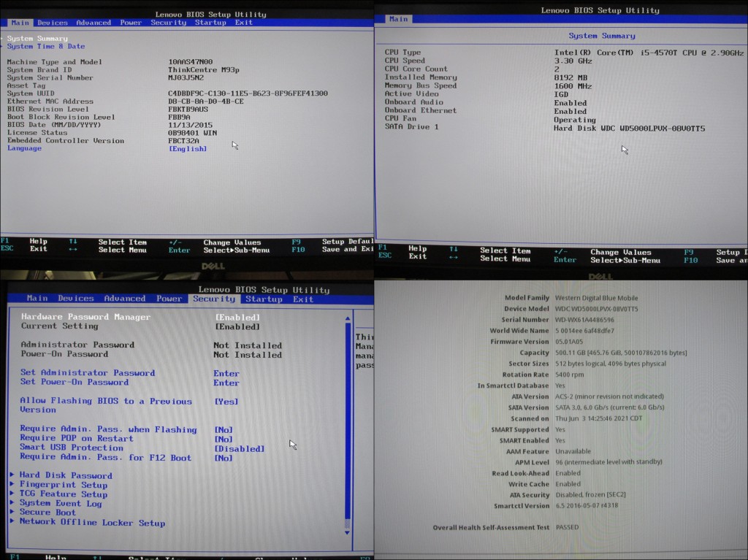The width and height of the screenshot is (748, 560).
Task: Select the Set Administrator Password option
Action: click(88, 372)
